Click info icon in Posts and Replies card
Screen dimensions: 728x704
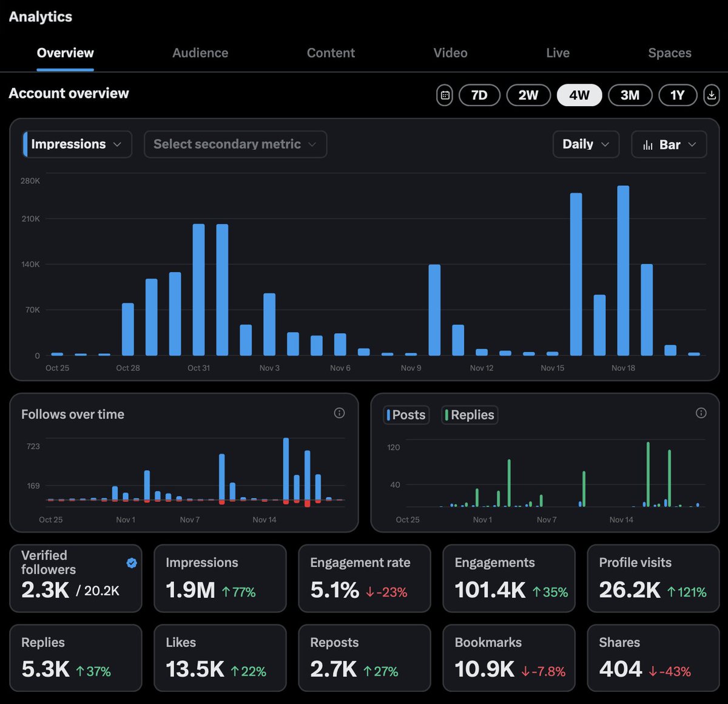pyautogui.click(x=701, y=413)
